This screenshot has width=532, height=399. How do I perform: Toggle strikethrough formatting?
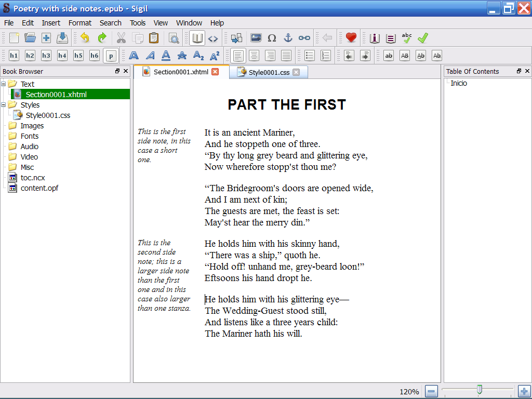(182, 56)
